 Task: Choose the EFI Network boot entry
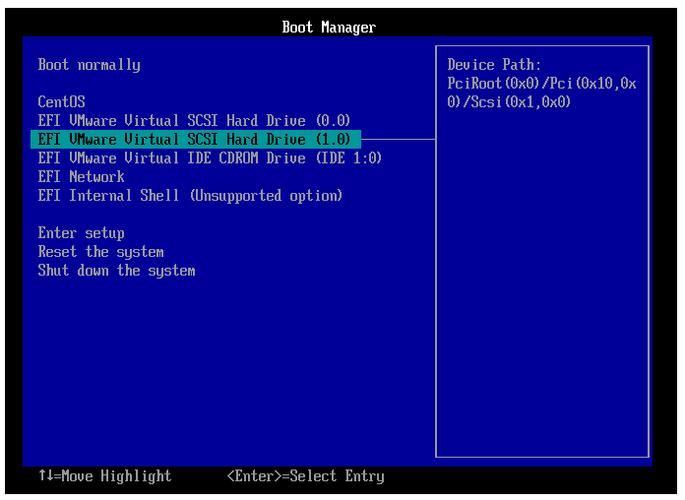tap(81, 177)
